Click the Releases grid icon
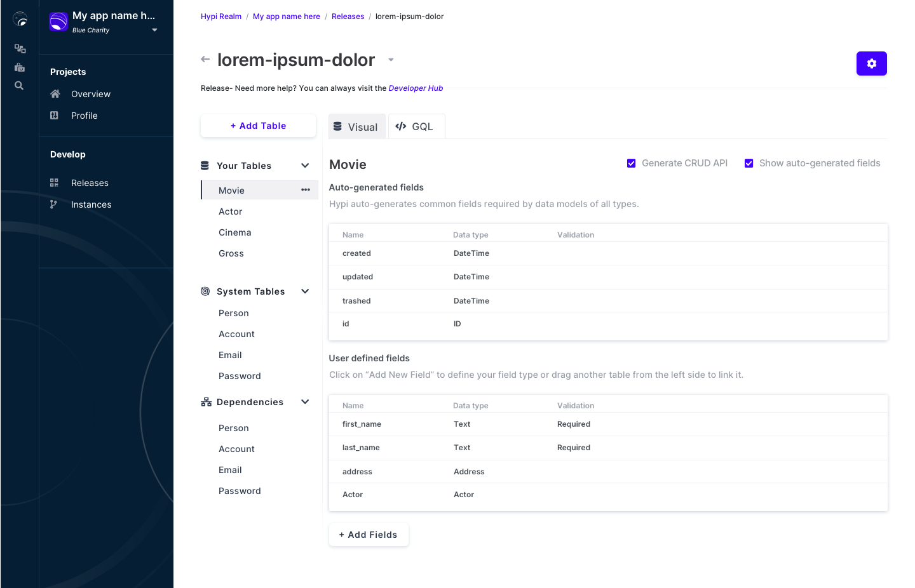915x588 pixels. (54, 183)
